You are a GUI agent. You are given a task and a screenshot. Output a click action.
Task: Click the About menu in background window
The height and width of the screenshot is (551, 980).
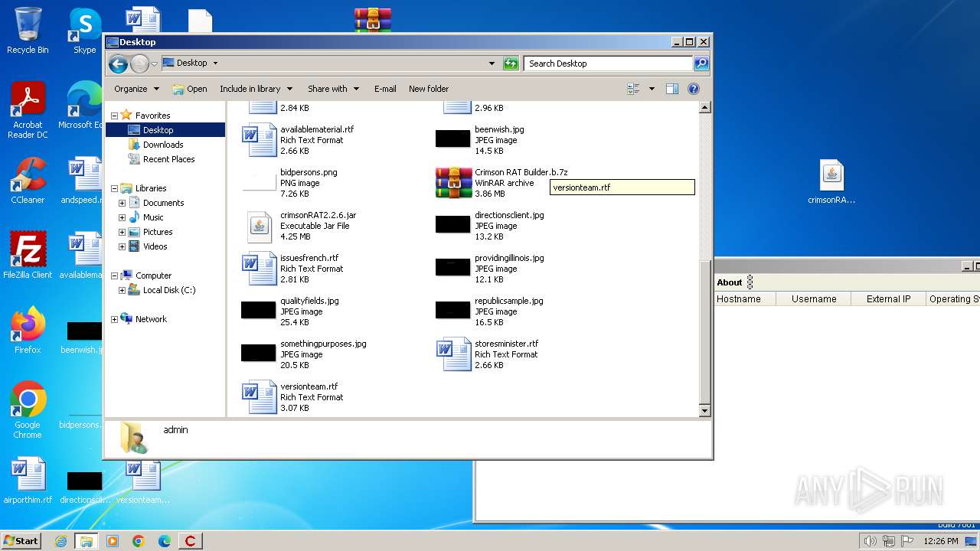(x=729, y=282)
